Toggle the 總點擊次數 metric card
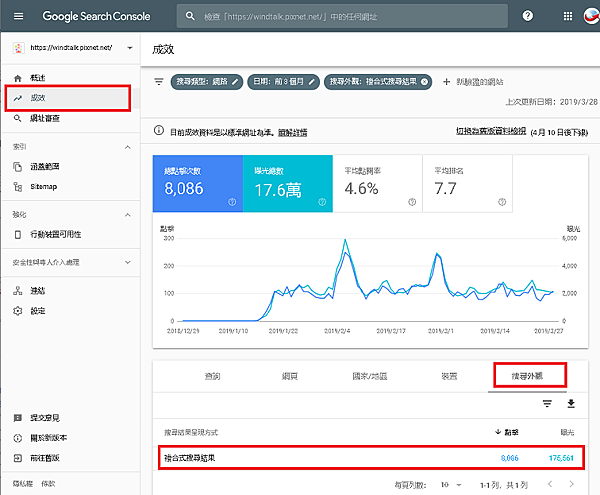 (x=197, y=185)
